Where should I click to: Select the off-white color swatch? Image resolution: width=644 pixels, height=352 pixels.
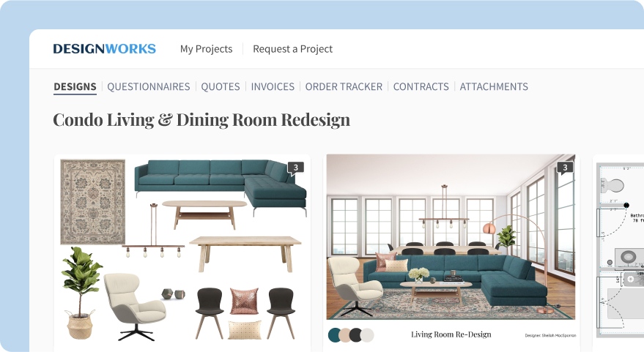coord(368,334)
